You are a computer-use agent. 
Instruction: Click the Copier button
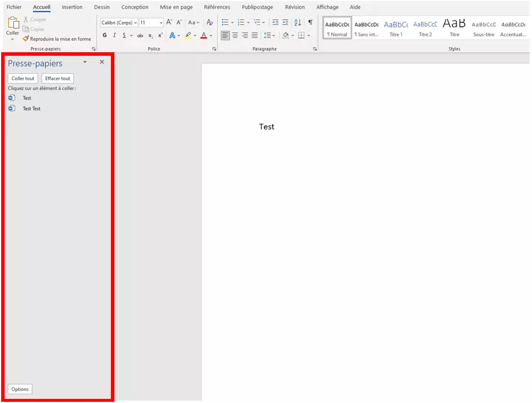coord(33,29)
